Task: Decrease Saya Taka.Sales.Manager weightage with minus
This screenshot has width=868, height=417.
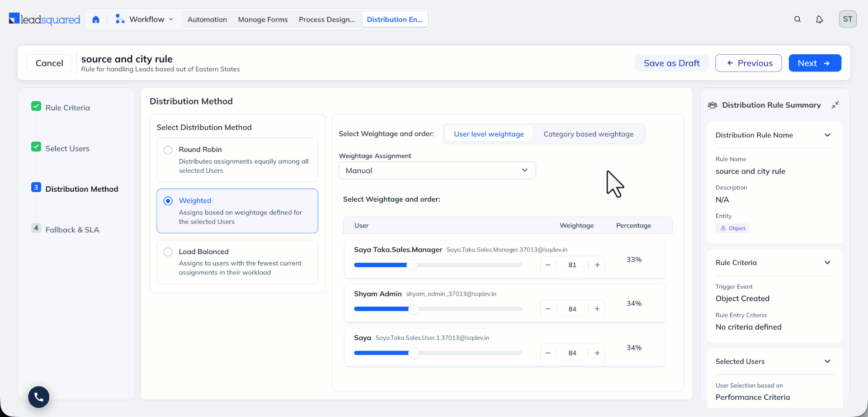Action: pos(548,265)
